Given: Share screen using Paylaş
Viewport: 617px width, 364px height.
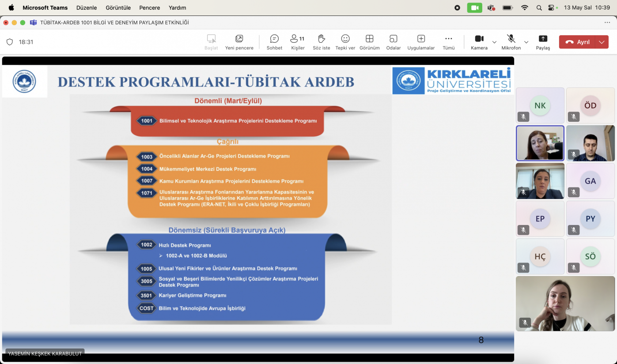Looking at the screenshot, I should [x=543, y=42].
